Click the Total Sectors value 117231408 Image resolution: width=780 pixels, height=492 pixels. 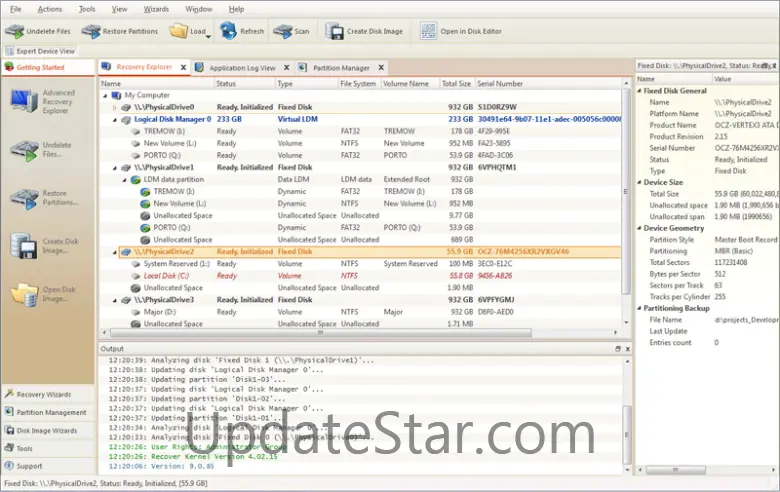tap(731, 262)
